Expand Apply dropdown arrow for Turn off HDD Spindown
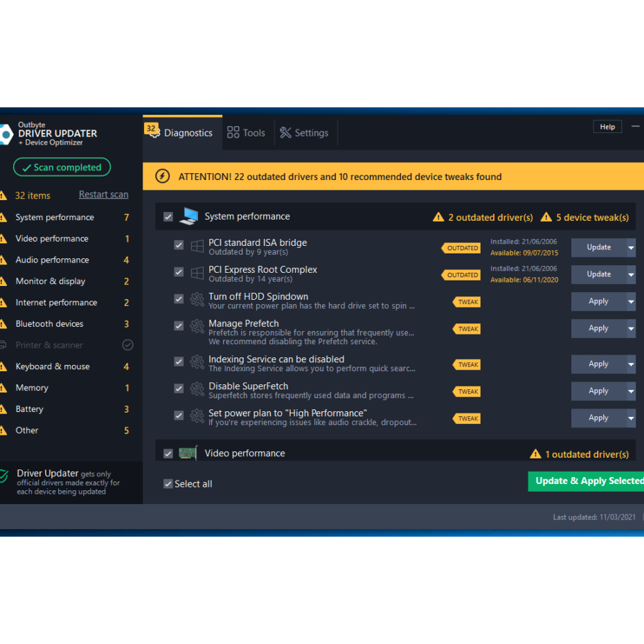The width and height of the screenshot is (644, 644). point(631,301)
